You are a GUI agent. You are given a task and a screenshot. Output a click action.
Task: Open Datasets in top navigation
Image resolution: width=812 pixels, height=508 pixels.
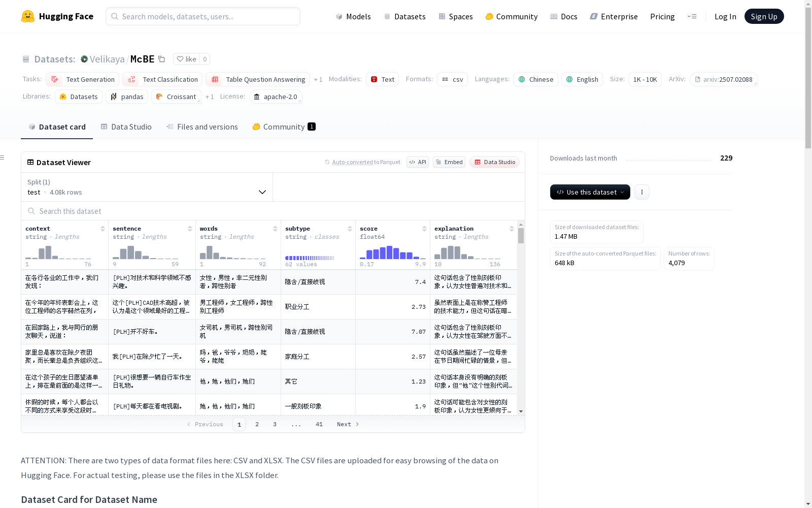[x=404, y=16]
